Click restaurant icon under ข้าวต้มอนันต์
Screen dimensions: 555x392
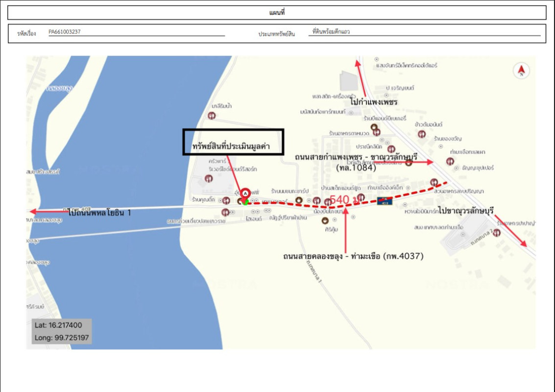click(421, 134)
